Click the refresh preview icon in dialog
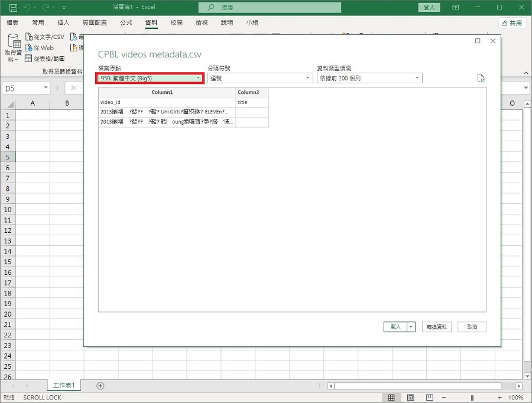Screen dimensions: 532x403 click(x=481, y=78)
